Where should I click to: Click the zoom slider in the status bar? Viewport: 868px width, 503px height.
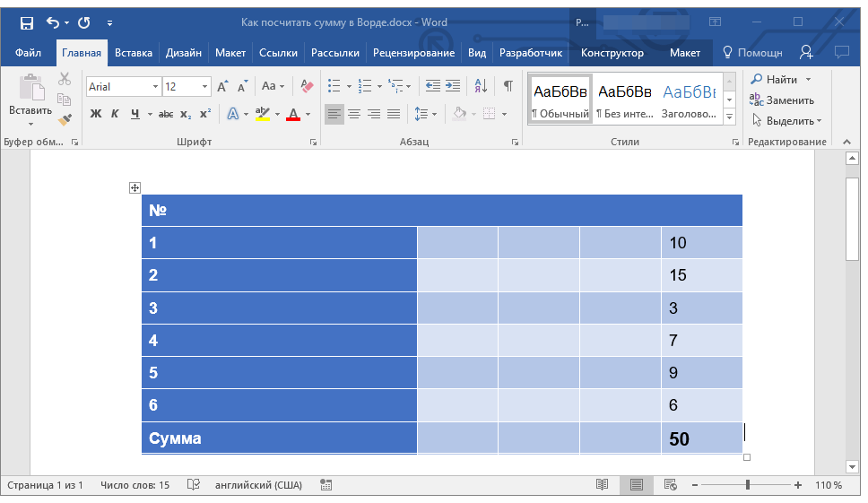[748, 485]
